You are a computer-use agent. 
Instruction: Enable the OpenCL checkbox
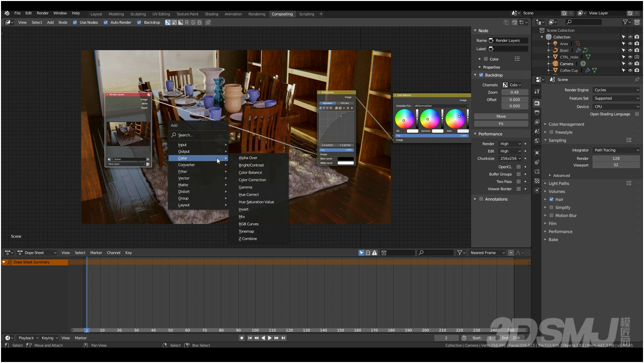point(519,166)
